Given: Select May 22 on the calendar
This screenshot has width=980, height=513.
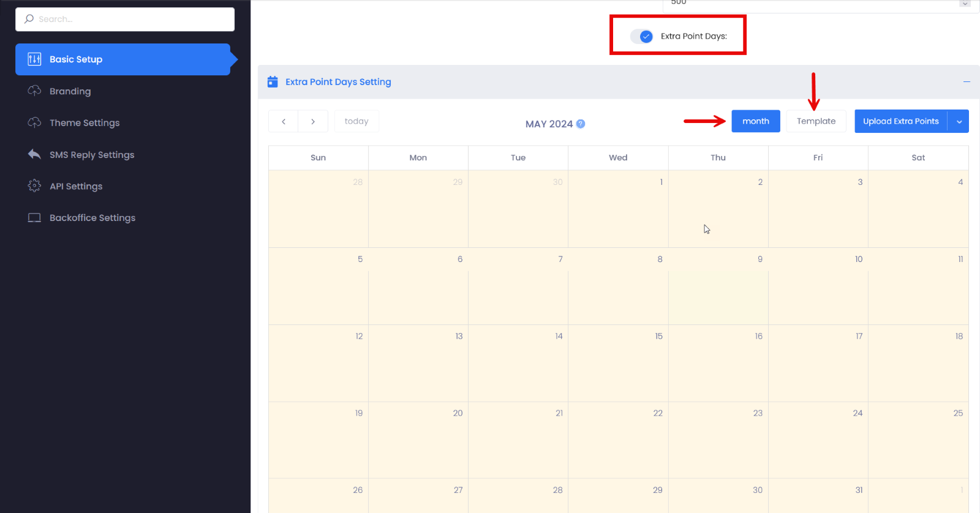Looking at the screenshot, I should 618,440.
